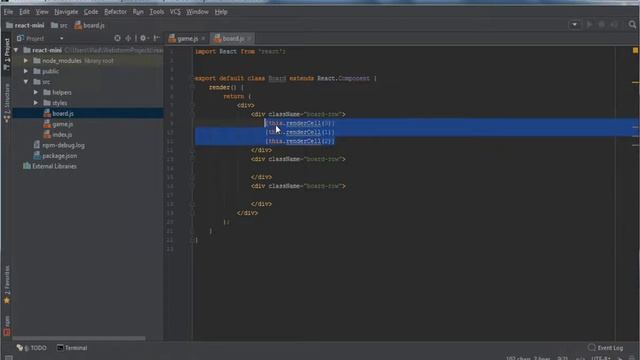Click the Search Everywhere magnifier icon
The image size is (640, 360).
click(x=632, y=25)
